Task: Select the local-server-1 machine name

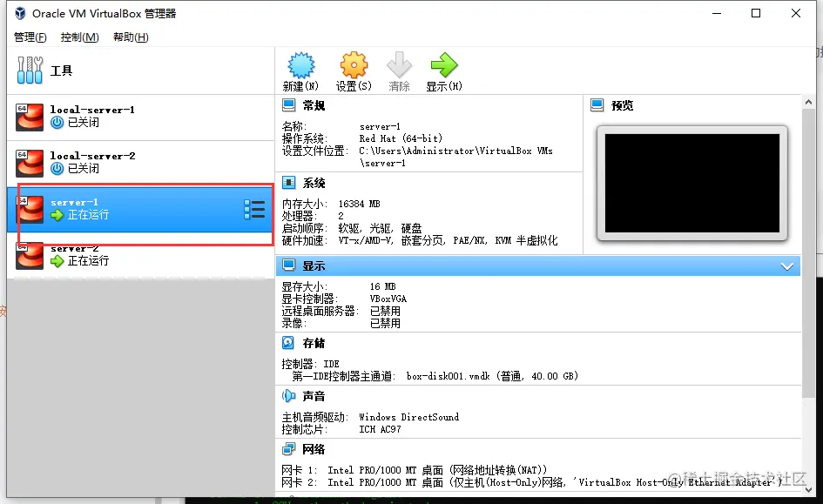Action: (92, 111)
